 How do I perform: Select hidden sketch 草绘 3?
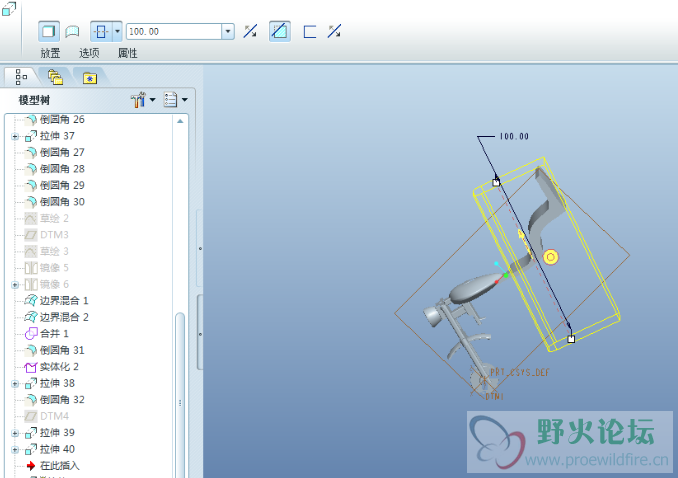click(54, 251)
